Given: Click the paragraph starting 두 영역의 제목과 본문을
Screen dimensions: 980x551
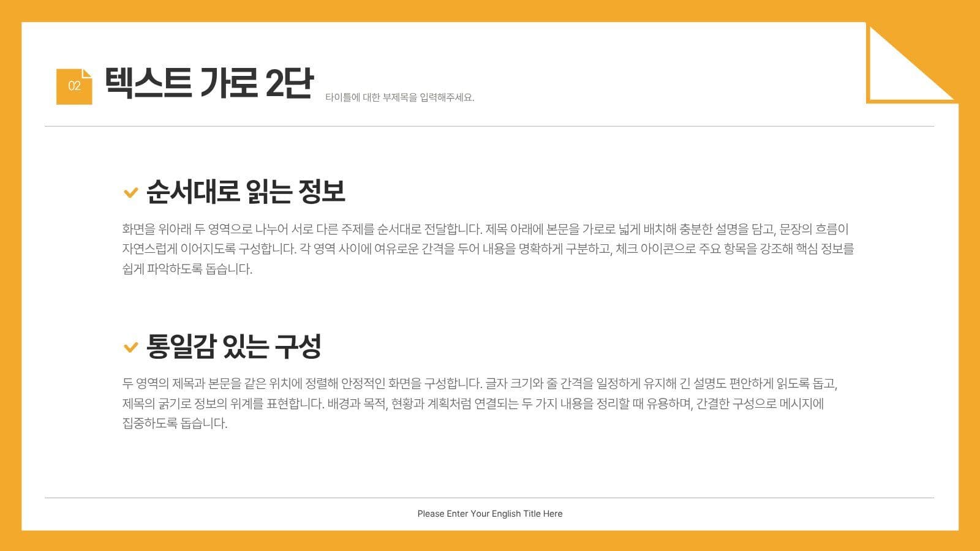Looking at the screenshot, I should [480, 403].
